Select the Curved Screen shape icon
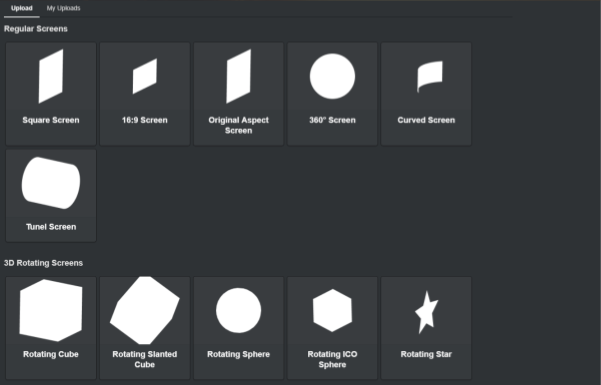The width and height of the screenshot is (601, 385). 430,76
